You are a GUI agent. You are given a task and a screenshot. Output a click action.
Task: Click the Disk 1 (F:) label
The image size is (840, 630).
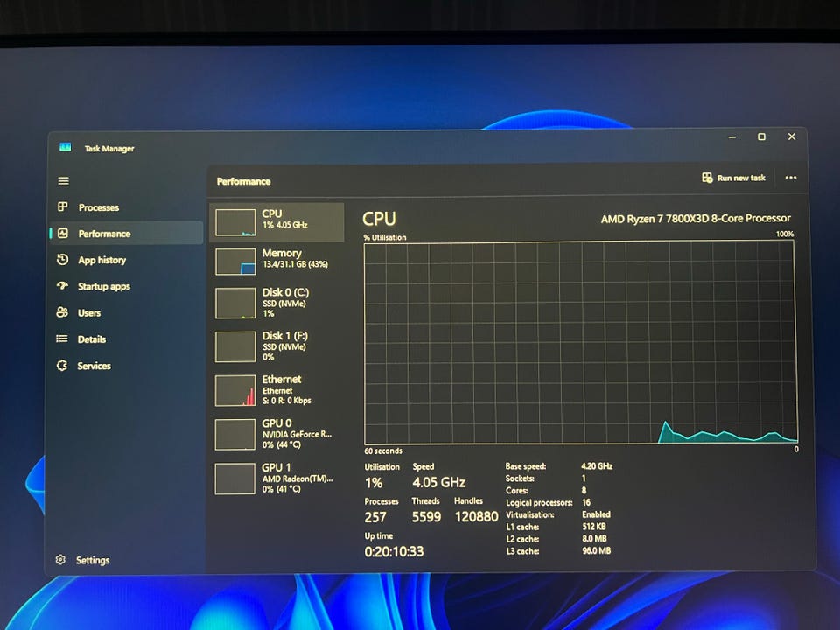284,336
